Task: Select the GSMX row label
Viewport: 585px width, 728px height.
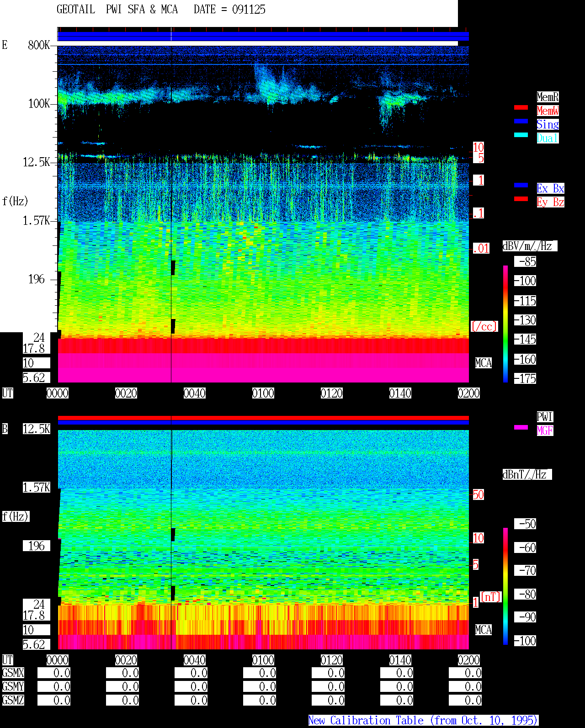Action: (13, 673)
